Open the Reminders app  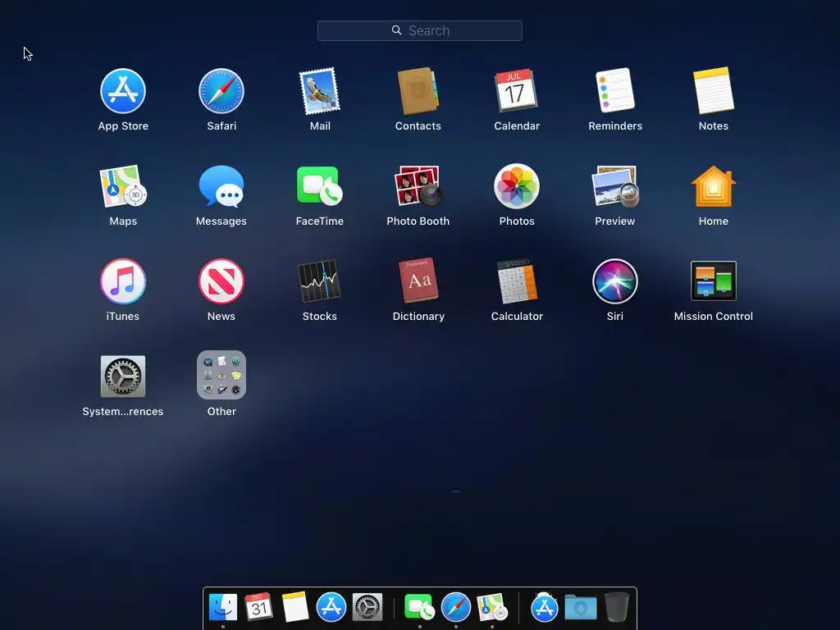[615, 90]
